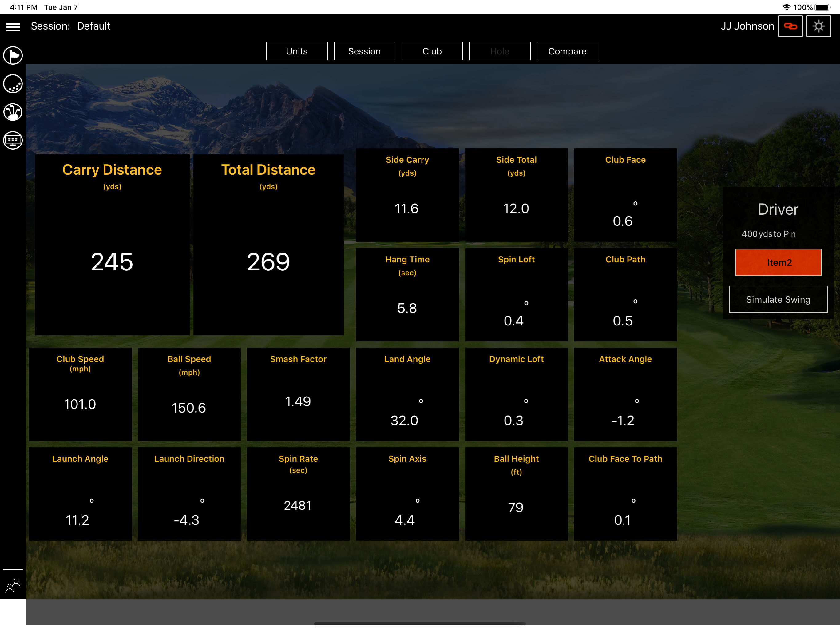Image resolution: width=840 pixels, height=630 pixels.
Task: Open the Compare tab
Action: (x=567, y=51)
